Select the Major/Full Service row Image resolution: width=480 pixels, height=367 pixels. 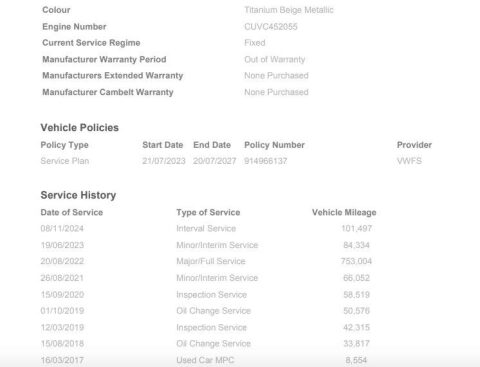206,261
